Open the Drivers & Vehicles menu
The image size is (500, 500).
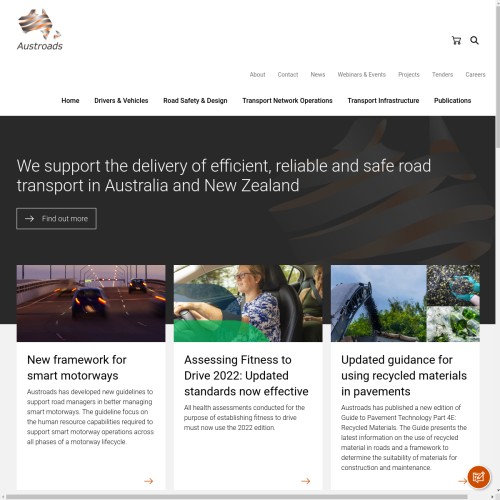click(121, 101)
